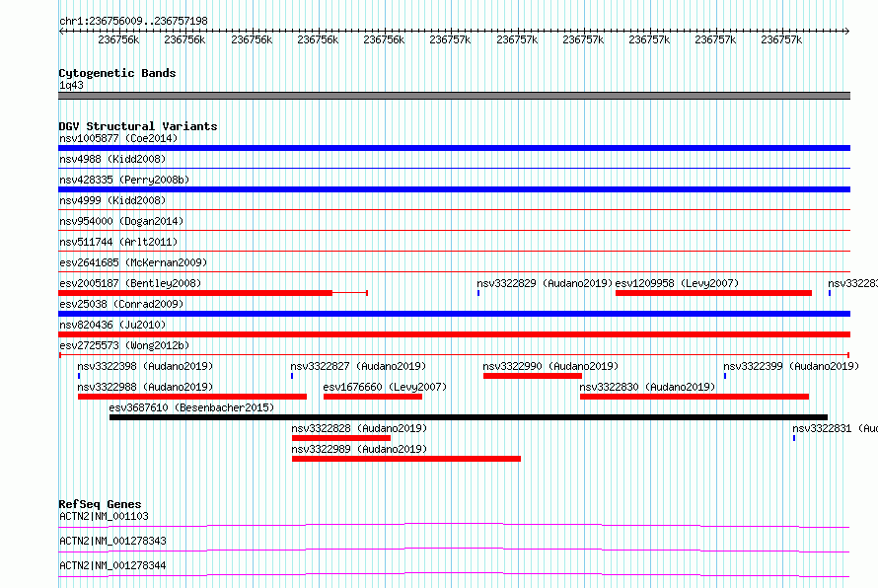This screenshot has height=588, width=878.
Task: Open esv1676660 (Levy2007) label
Action: [385, 387]
